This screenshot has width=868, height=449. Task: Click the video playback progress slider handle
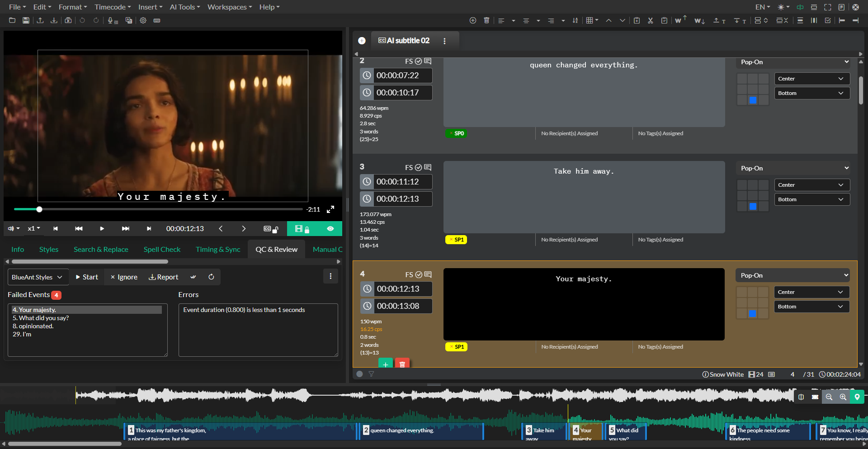pos(39,209)
